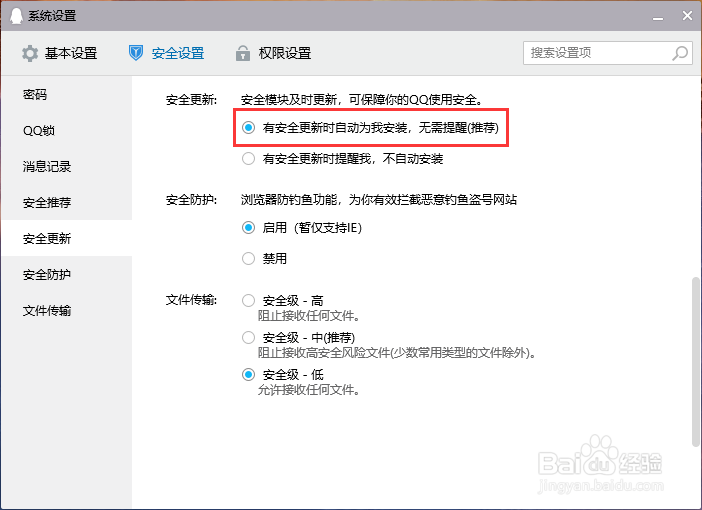Image resolution: width=702 pixels, height=510 pixels.
Task: Click the QQ penguin icon in title bar
Action: [x=16, y=16]
